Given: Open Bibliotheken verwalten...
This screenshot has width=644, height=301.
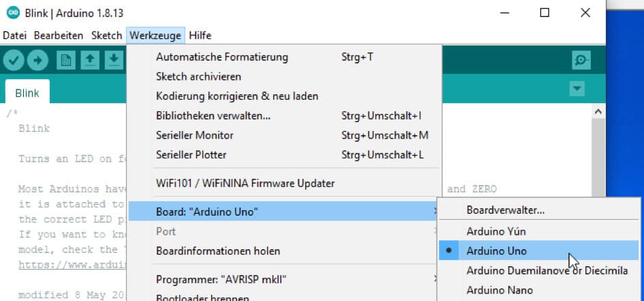Looking at the screenshot, I should [284, 116].
